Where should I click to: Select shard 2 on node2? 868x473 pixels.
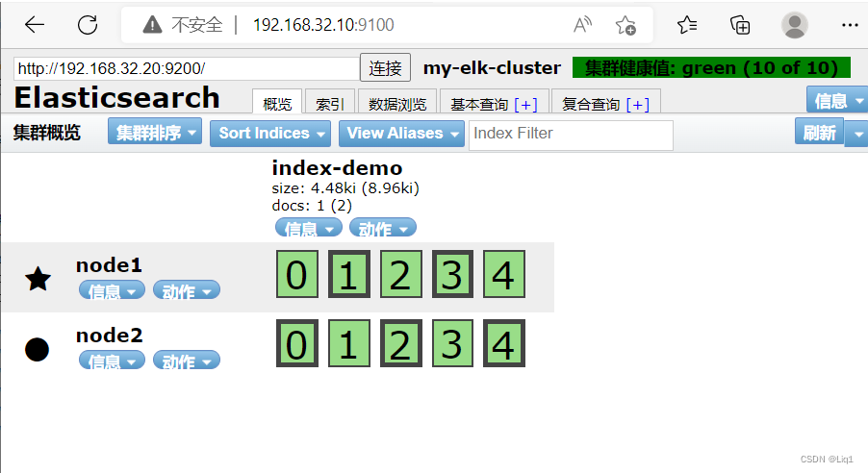click(x=400, y=343)
